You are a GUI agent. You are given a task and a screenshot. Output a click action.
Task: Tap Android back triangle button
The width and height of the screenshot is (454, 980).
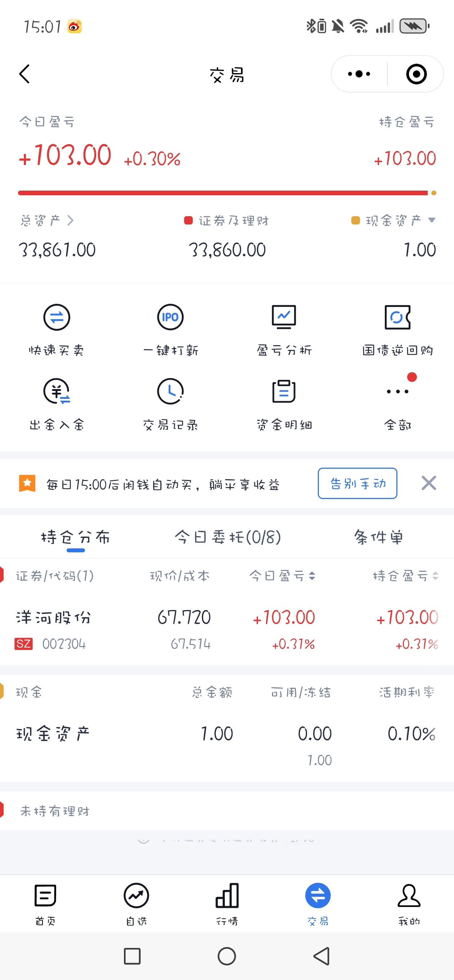click(321, 956)
